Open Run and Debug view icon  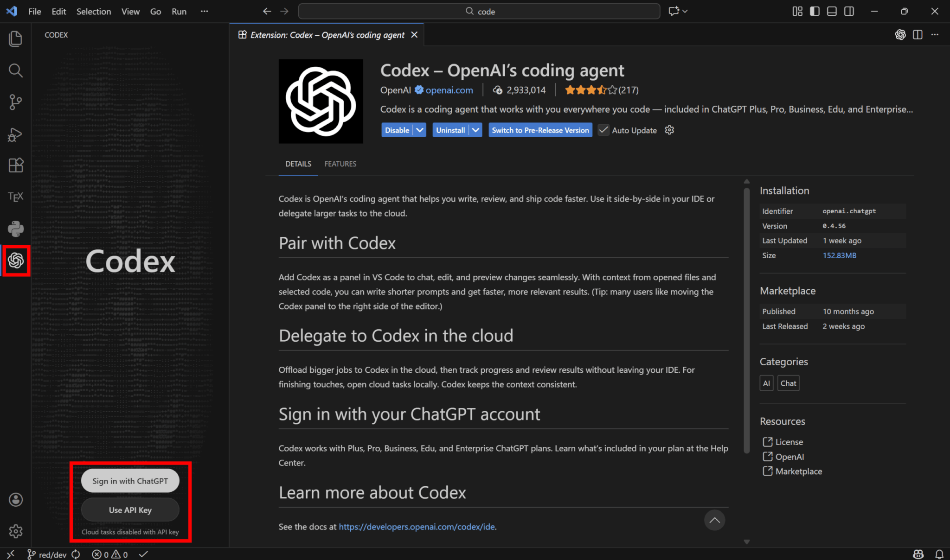click(x=15, y=134)
